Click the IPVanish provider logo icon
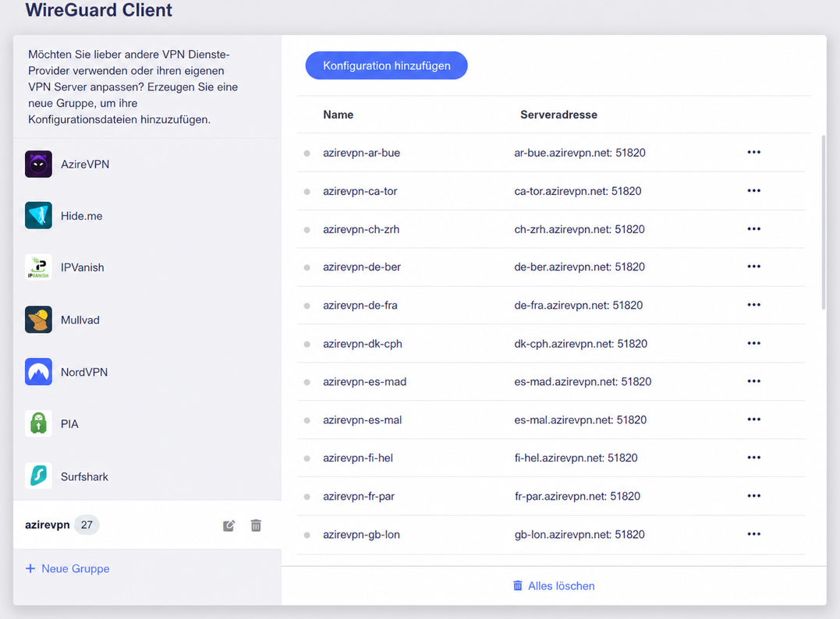840x619 pixels. pyautogui.click(x=38, y=267)
